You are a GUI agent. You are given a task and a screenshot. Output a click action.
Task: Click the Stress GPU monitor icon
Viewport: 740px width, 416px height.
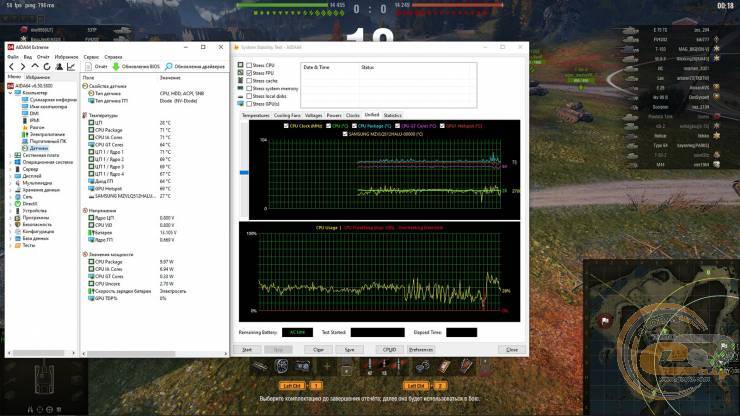tap(241, 103)
